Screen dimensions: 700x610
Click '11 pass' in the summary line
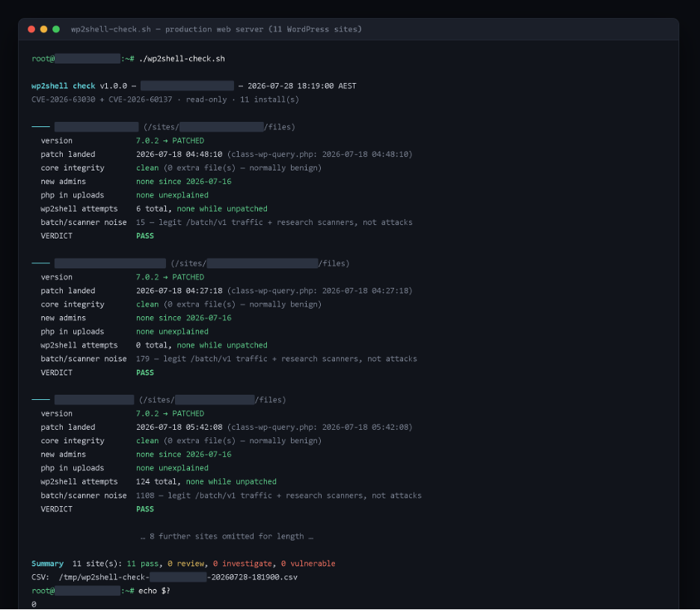pos(142,564)
